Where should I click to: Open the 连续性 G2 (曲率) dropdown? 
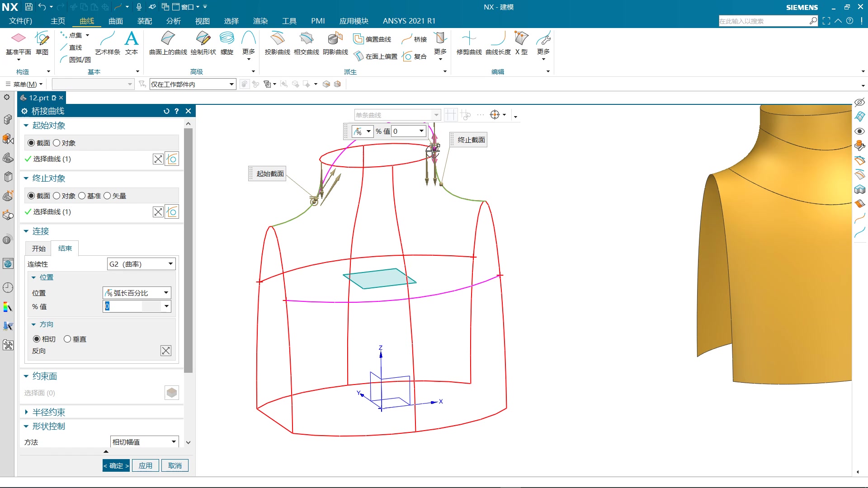(x=141, y=264)
